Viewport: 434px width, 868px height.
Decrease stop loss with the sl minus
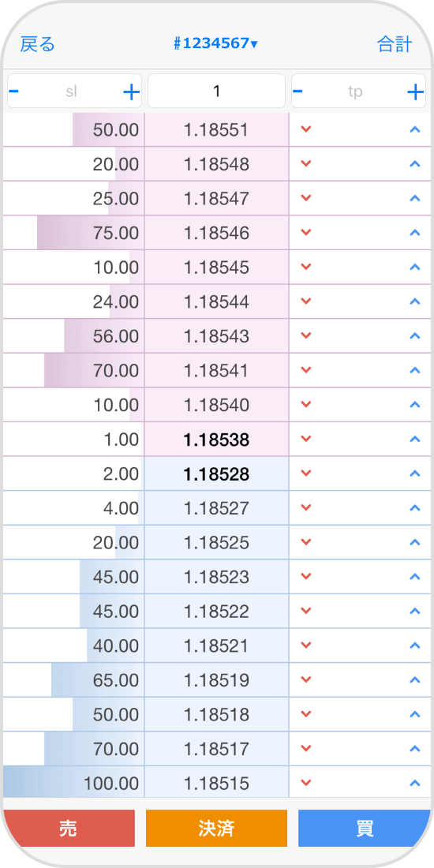[14, 91]
